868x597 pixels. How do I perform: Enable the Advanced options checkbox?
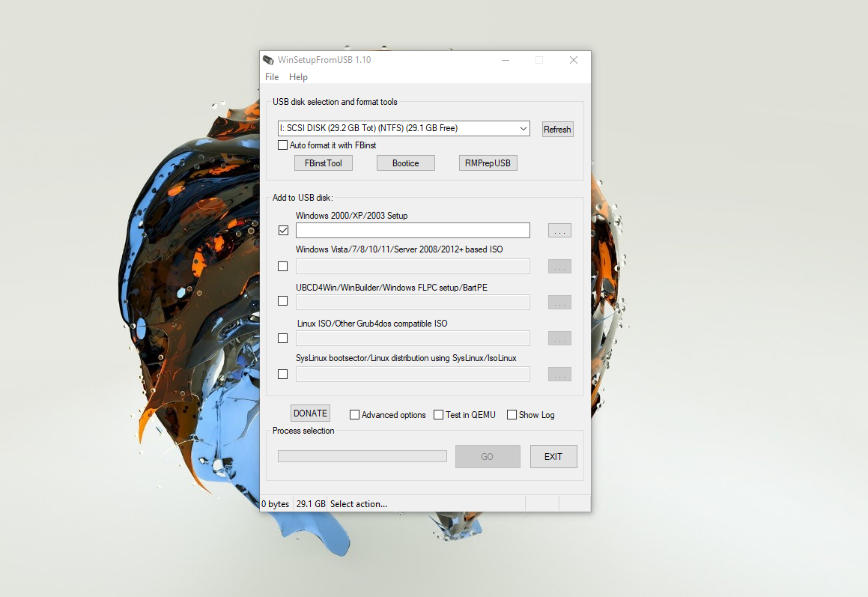355,415
